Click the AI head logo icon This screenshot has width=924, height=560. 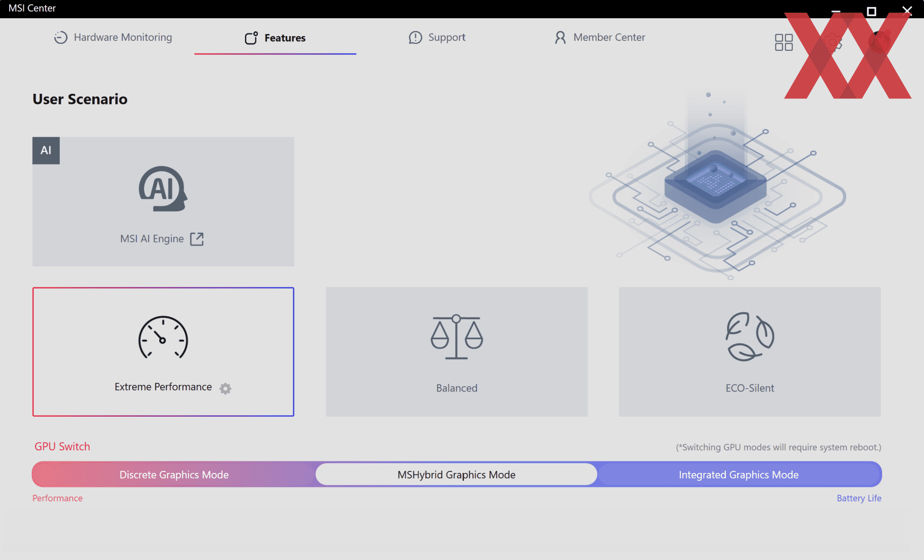[163, 189]
